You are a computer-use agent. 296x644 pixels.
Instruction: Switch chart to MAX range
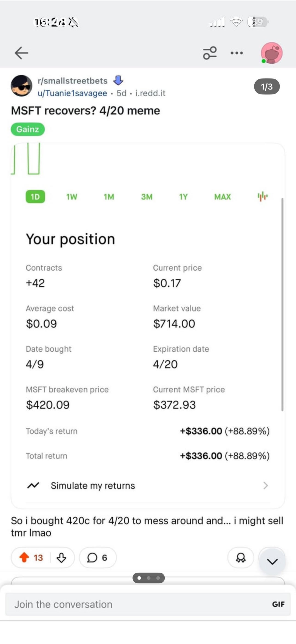point(222,197)
